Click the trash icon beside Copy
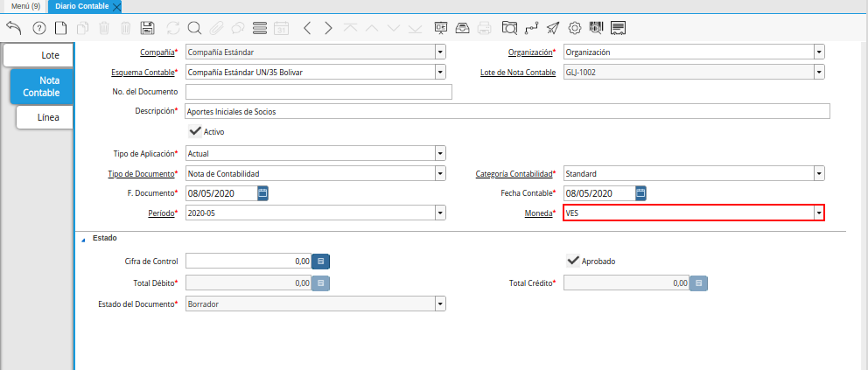Viewport: 868px width, 370px height. [104, 28]
